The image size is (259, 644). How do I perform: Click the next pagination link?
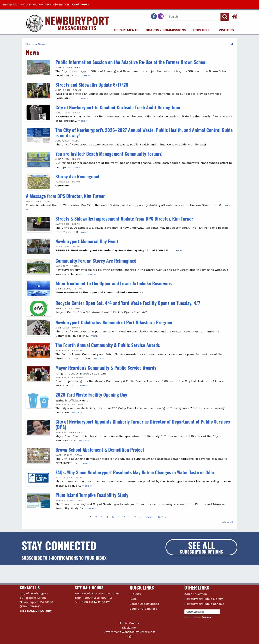[x=150, y=517]
